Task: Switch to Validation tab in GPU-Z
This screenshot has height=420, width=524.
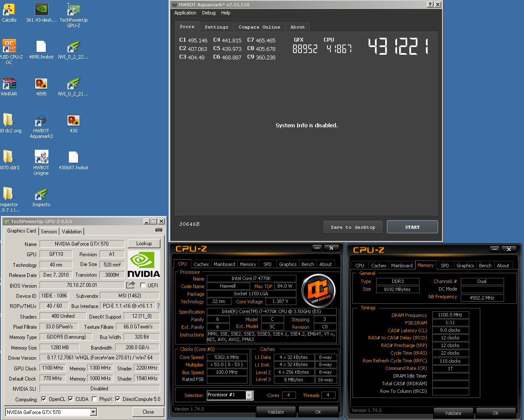Action: [72, 232]
